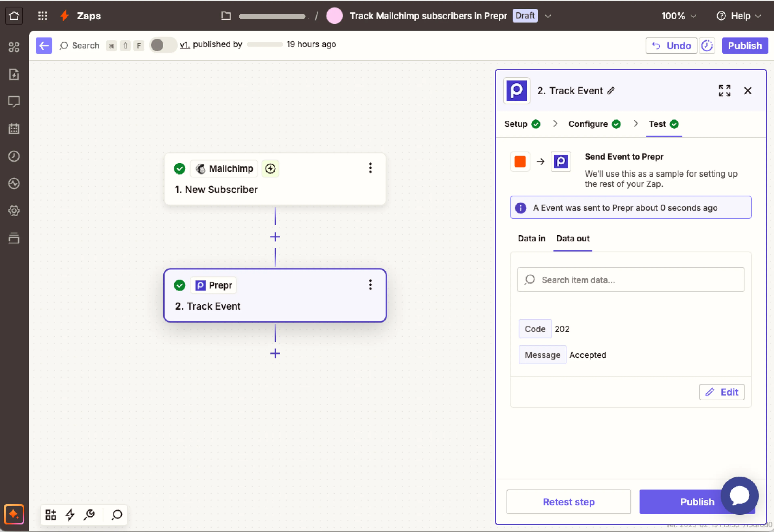The height and width of the screenshot is (532, 774).
Task: Open the Help dropdown menu
Action: coord(739,16)
